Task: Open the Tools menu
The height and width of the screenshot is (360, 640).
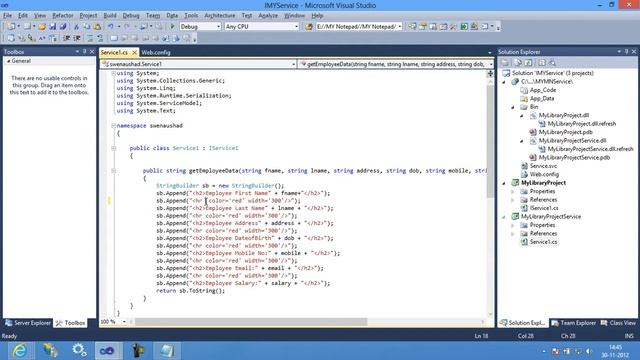Action: coord(191,16)
